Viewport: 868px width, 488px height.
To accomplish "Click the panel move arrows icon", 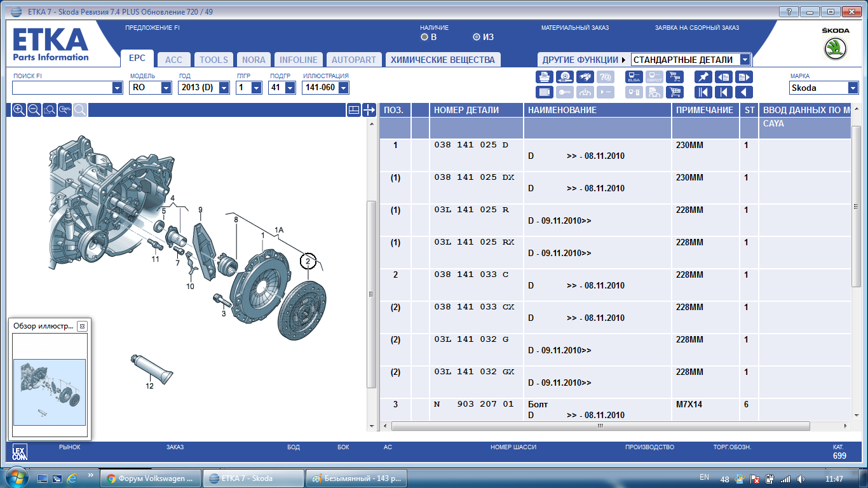I will click(x=369, y=110).
